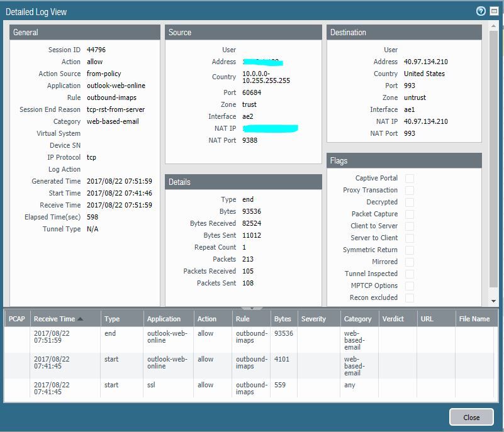
Task: Click the Close button
Action: tap(471, 417)
